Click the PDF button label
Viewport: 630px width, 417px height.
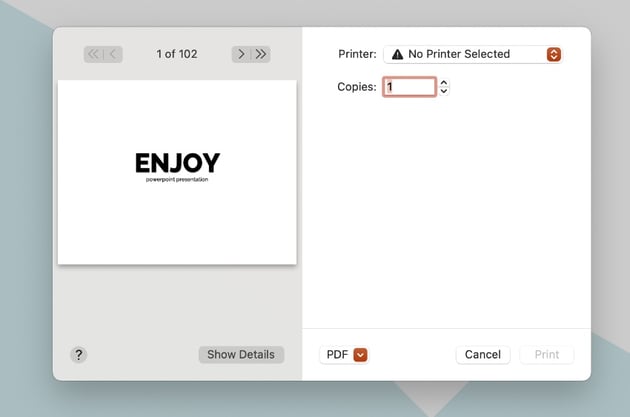point(337,355)
